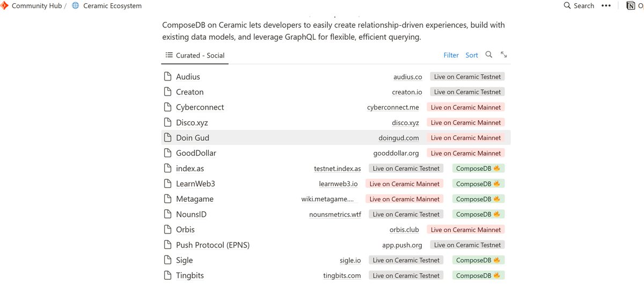Open the Search button in top bar

coord(579,6)
